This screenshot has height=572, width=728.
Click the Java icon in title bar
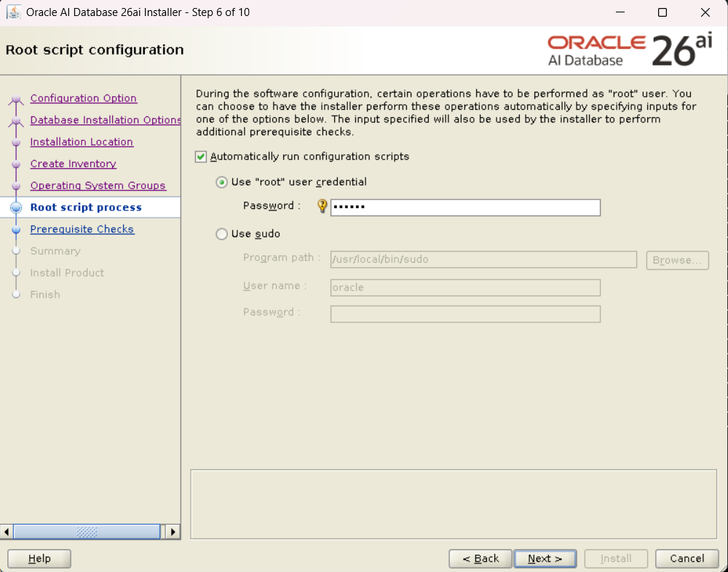pyautogui.click(x=13, y=12)
